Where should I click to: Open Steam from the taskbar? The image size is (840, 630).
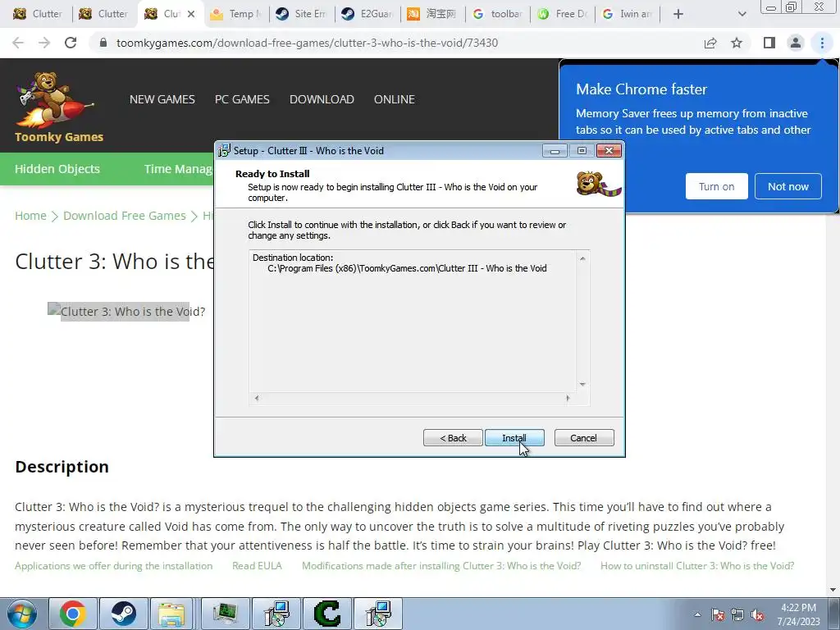(x=124, y=614)
